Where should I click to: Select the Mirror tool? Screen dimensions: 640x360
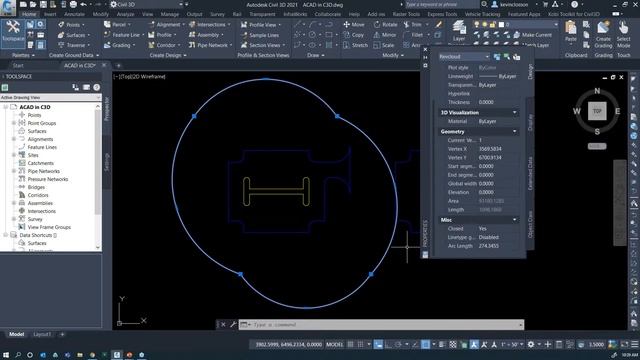tap(385, 35)
